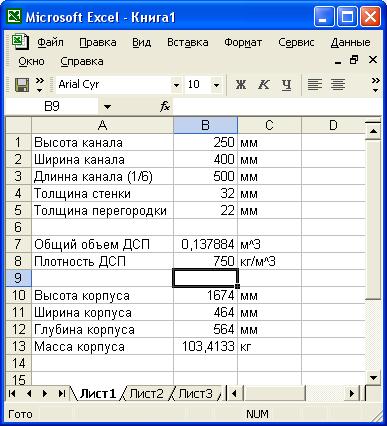Viewport: 387px width, 426px height.
Task: Expand standard toolbar options next to Save
Action: pos(40,85)
